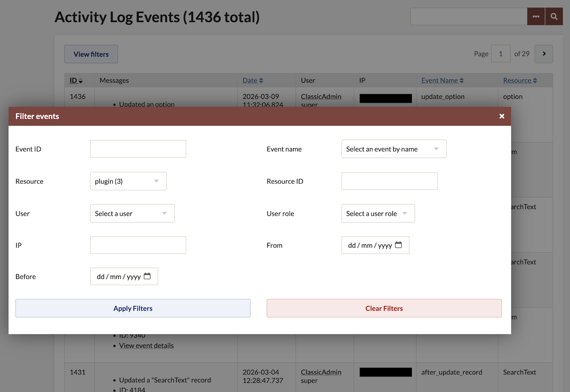Image resolution: width=570 pixels, height=392 pixels.
Task: Go to next page with the chevron arrow
Action: point(543,54)
